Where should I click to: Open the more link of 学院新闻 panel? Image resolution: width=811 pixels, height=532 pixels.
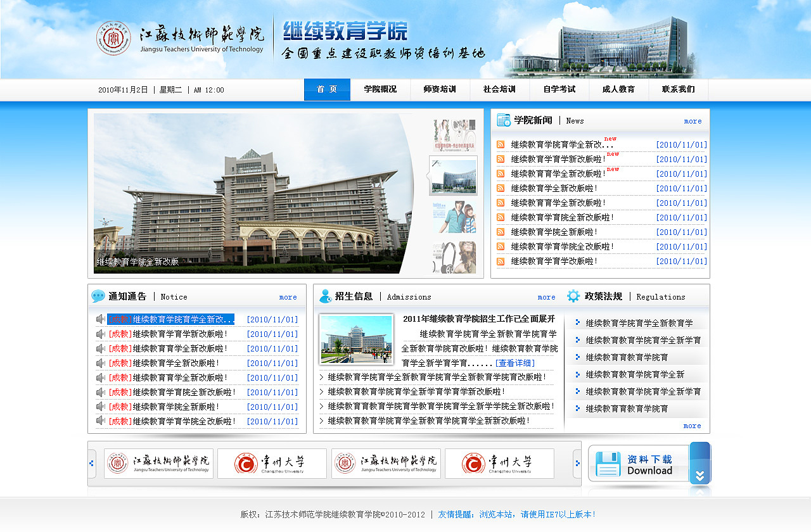coord(693,120)
